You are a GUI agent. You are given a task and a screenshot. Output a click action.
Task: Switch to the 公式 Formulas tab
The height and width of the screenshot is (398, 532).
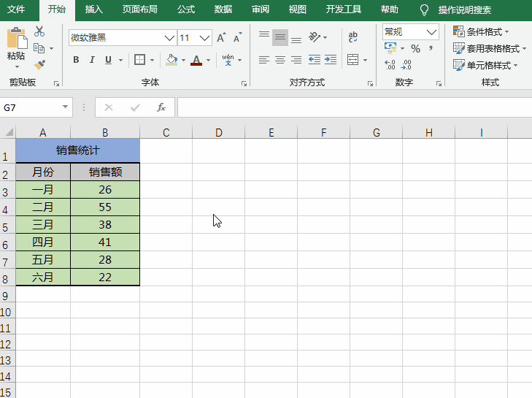[x=186, y=9]
